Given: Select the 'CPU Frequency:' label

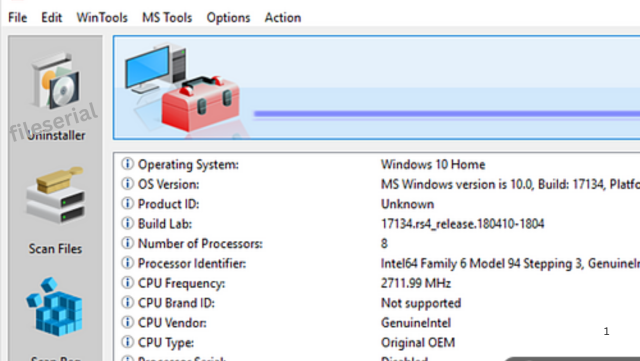Looking at the screenshot, I should click(181, 283).
